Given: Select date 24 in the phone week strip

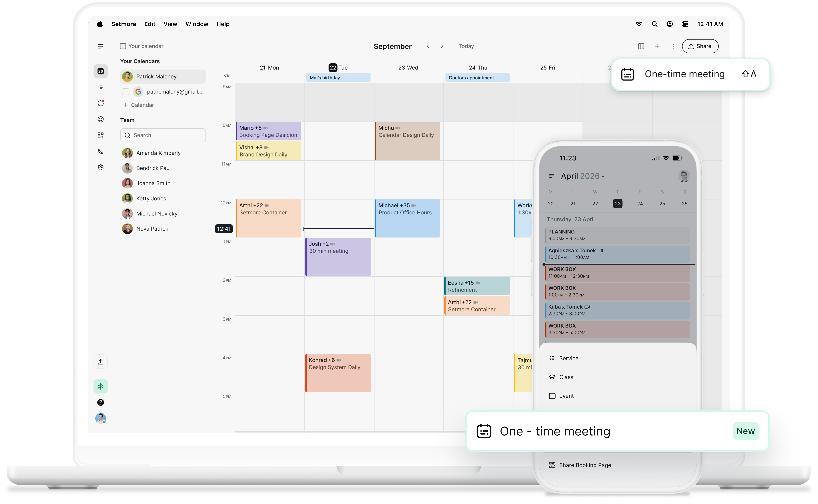Looking at the screenshot, I should pos(640,204).
